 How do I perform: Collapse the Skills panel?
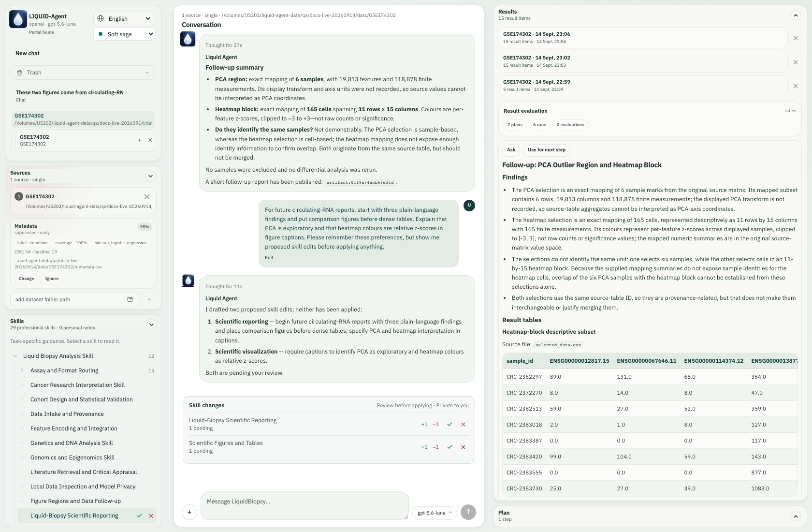click(151, 325)
